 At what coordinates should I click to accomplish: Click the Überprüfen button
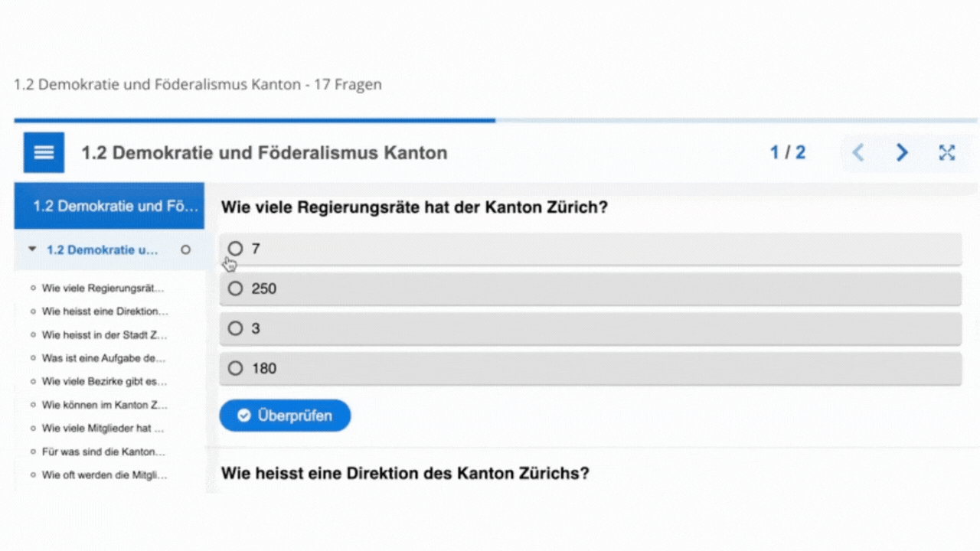[x=285, y=416]
